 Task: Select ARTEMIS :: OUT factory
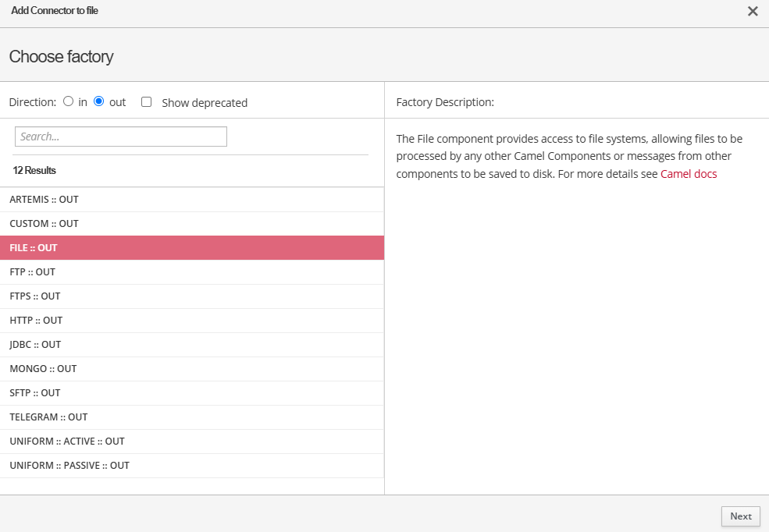click(45, 200)
